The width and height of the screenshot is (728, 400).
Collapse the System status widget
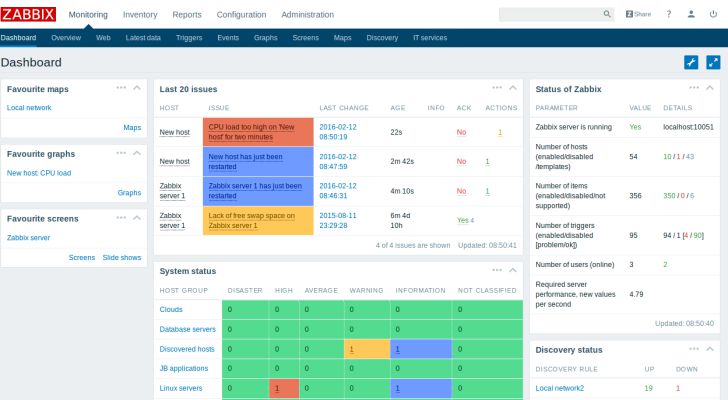pyautogui.click(x=513, y=270)
